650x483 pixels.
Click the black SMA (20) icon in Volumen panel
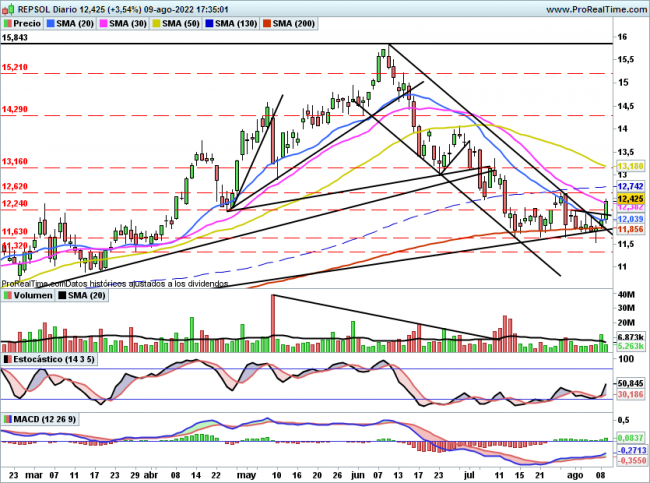pos(62,296)
